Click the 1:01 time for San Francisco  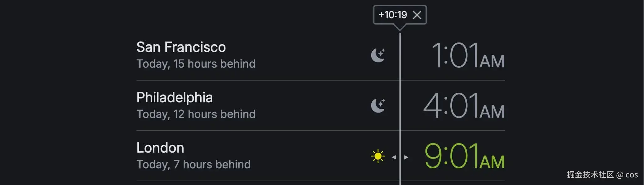point(455,55)
